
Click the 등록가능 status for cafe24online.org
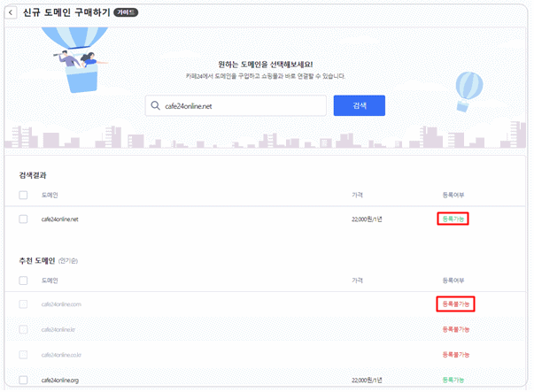tap(453, 380)
